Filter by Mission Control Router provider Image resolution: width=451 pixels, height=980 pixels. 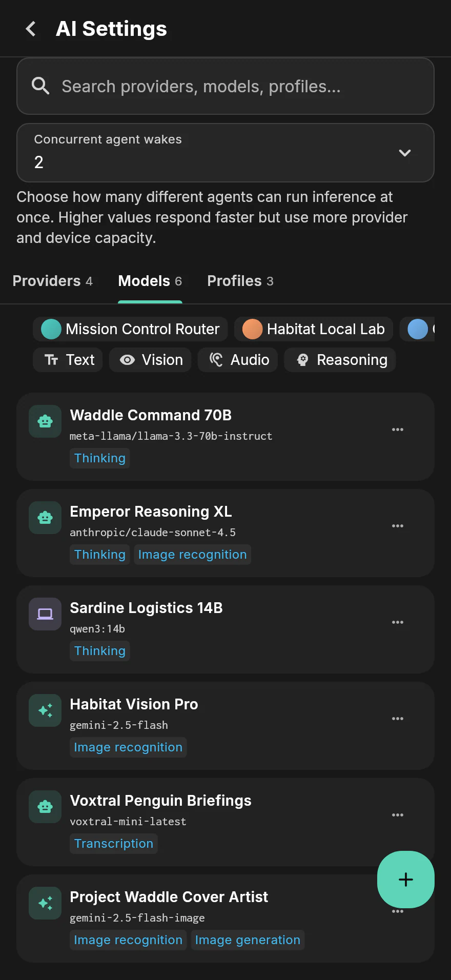tap(130, 329)
